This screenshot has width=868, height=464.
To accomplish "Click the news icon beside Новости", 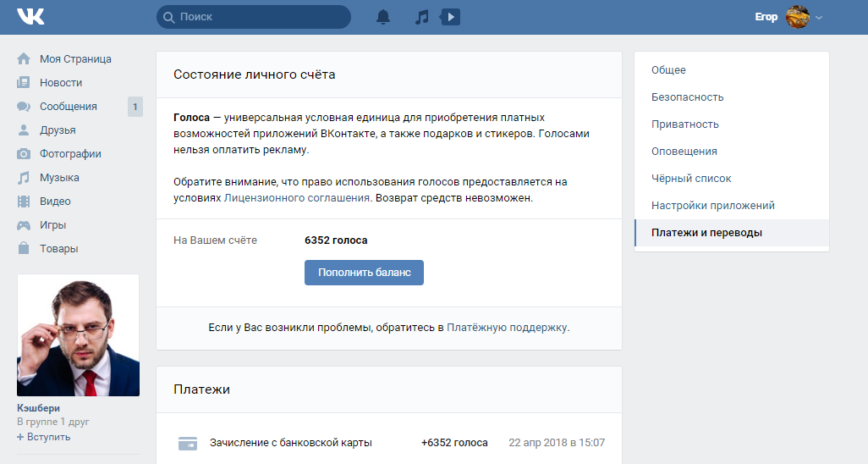I will [24, 83].
